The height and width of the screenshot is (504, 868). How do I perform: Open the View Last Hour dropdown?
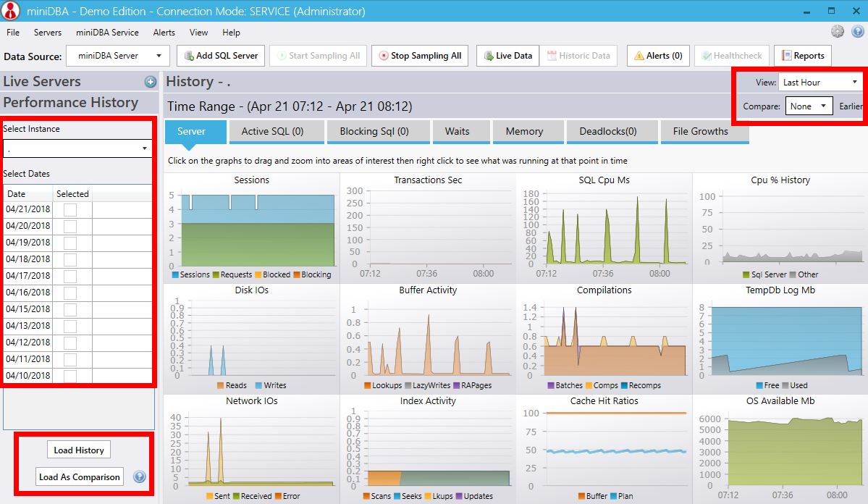(x=819, y=83)
